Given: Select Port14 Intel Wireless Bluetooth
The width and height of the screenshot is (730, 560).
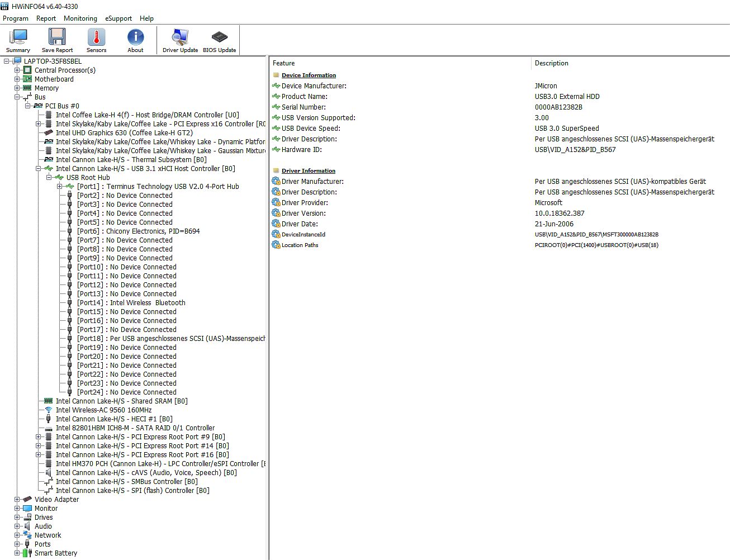Looking at the screenshot, I should pyautogui.click(x=131, y=303).
